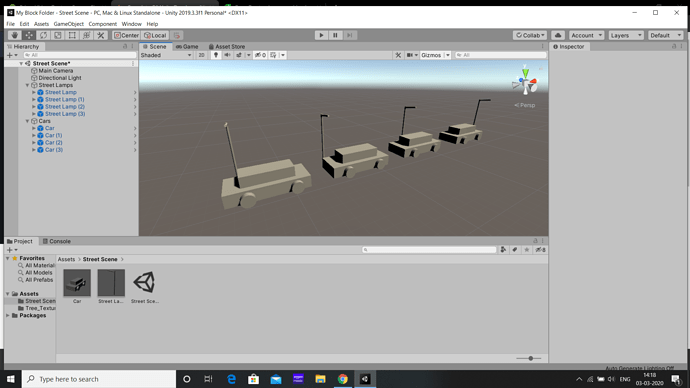This screenshot has width=690, height=388.
Task: Open the File menu
Action: pyautogui.click(x=11, y=24)
